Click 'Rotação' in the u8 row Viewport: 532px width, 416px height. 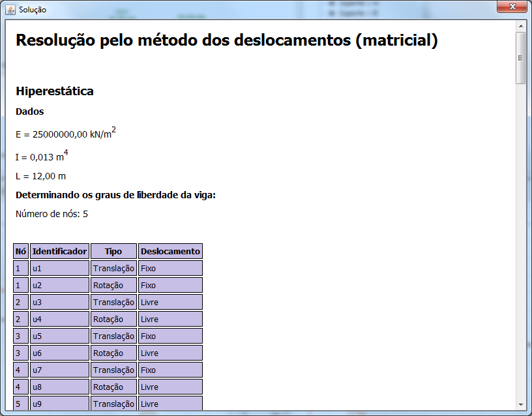[113, 387]
